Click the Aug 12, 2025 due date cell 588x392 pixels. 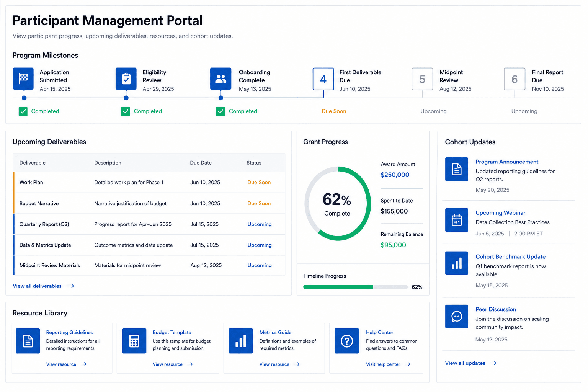tap(206, 265)
